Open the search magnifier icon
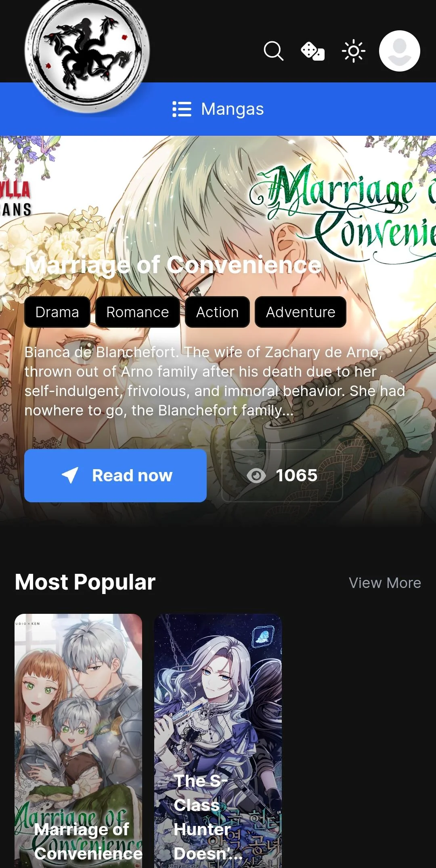 point(273,51)
